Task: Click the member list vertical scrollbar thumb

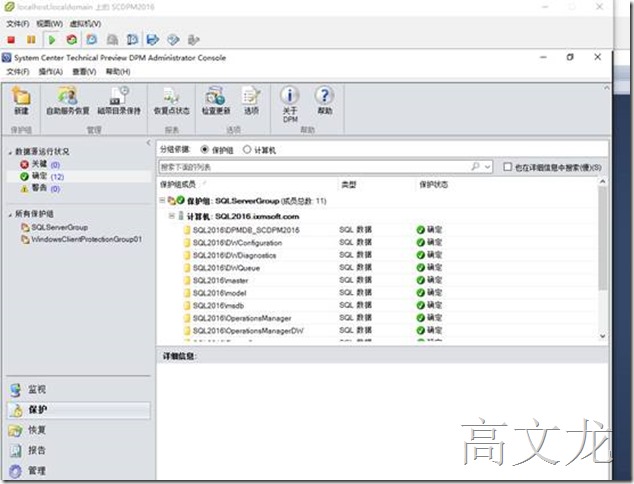Action: [602, 239]
